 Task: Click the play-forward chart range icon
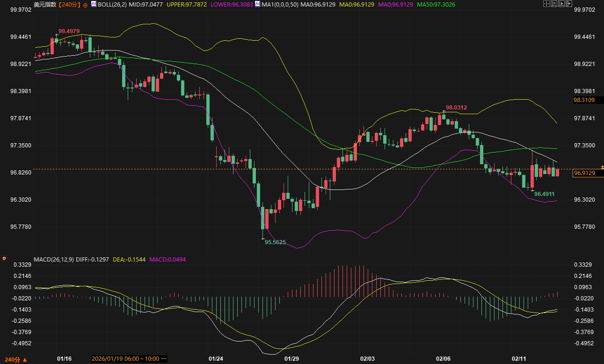tap(561, 4)
